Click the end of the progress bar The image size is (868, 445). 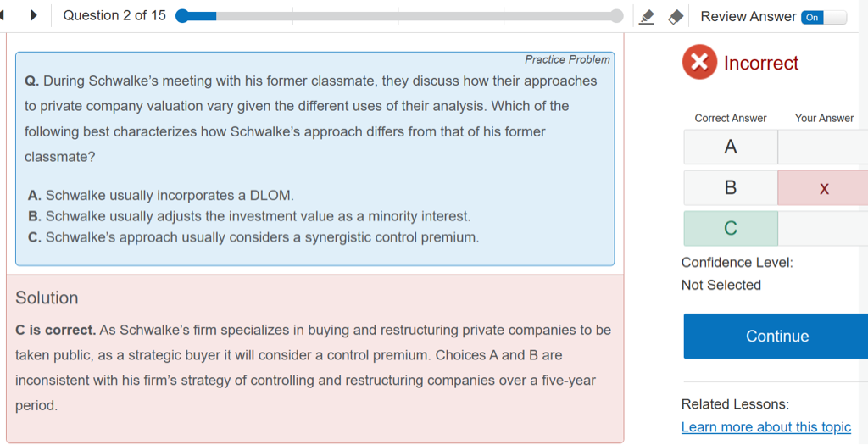pyautogui.click(x=616, y=16)
